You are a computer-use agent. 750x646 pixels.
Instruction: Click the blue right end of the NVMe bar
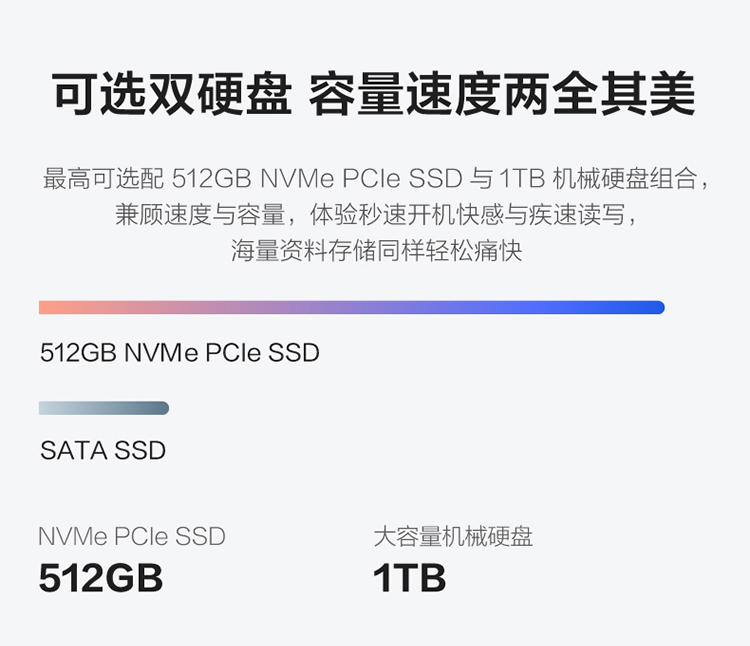(x=651, y=307)
